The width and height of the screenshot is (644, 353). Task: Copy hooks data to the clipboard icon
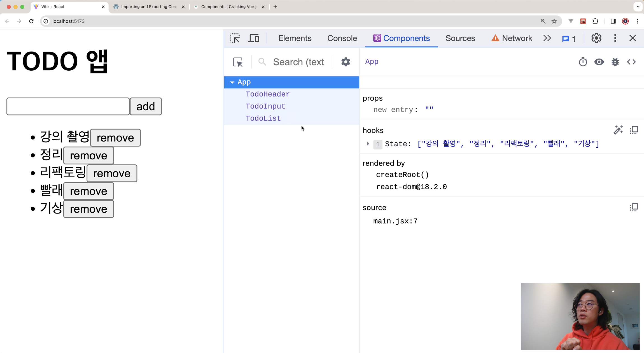pos(634,130)
